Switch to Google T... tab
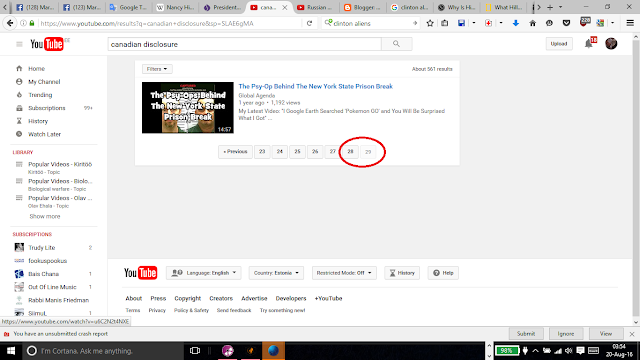Screen dimensions: 640x360 (x=128, y=7)
